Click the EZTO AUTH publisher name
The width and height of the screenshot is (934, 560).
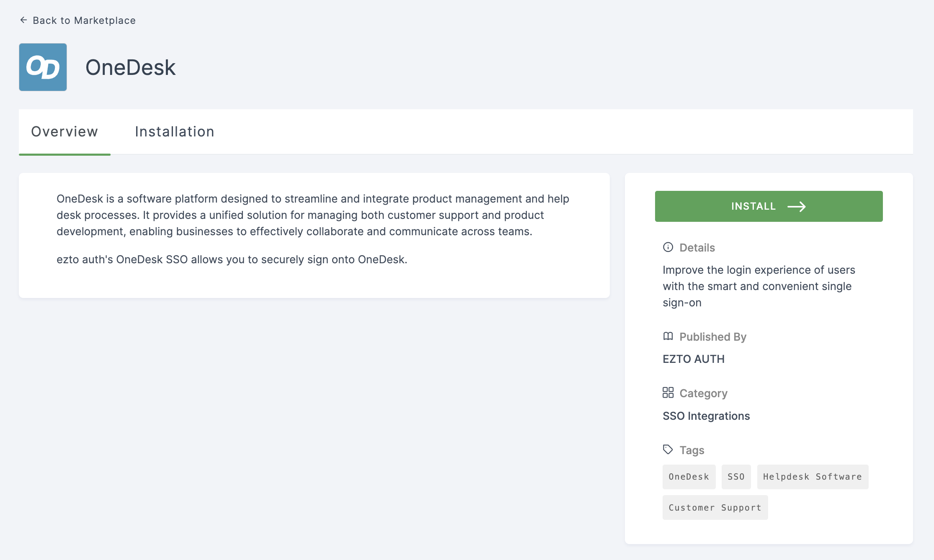click(x=694, y=359)
